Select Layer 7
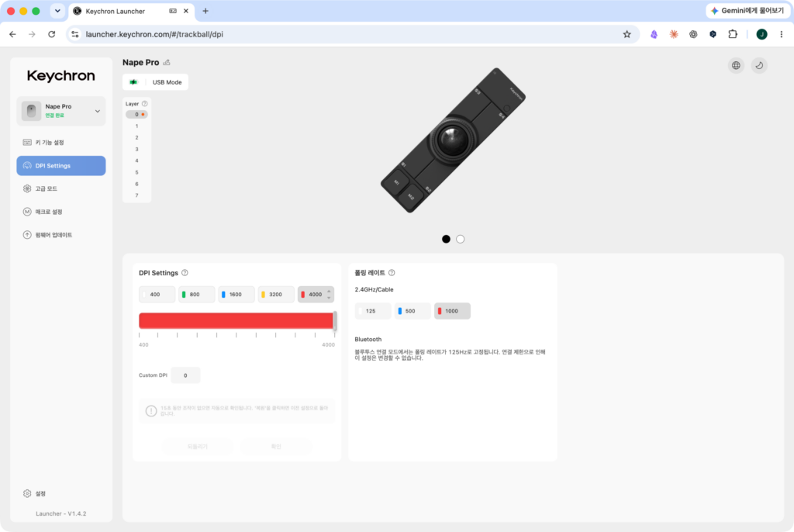The width and height of the screenshot is (794, 532). tap(136, 195)
